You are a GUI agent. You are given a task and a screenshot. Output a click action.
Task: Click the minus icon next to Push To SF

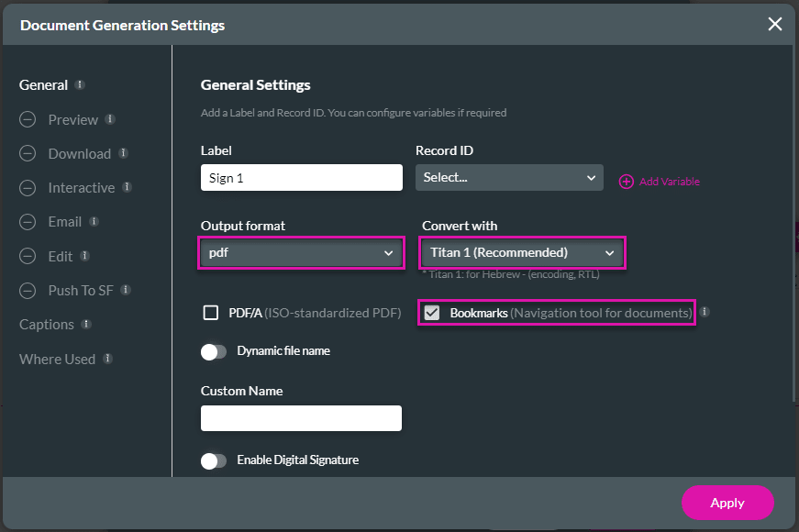(28, 290)
